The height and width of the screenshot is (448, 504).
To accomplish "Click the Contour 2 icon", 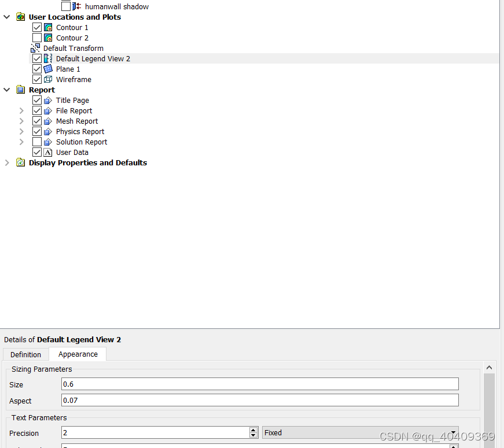I will click(x=48, y=38).
